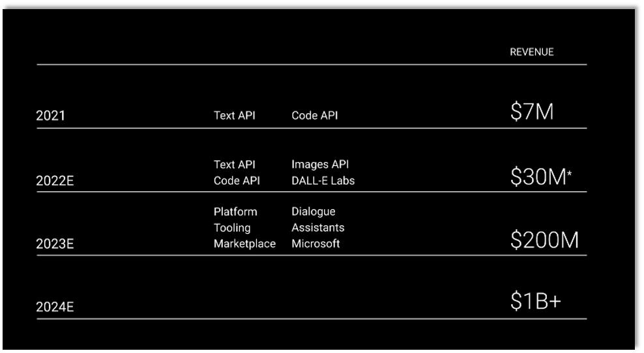Click the 2022E year label

point(54,182)
